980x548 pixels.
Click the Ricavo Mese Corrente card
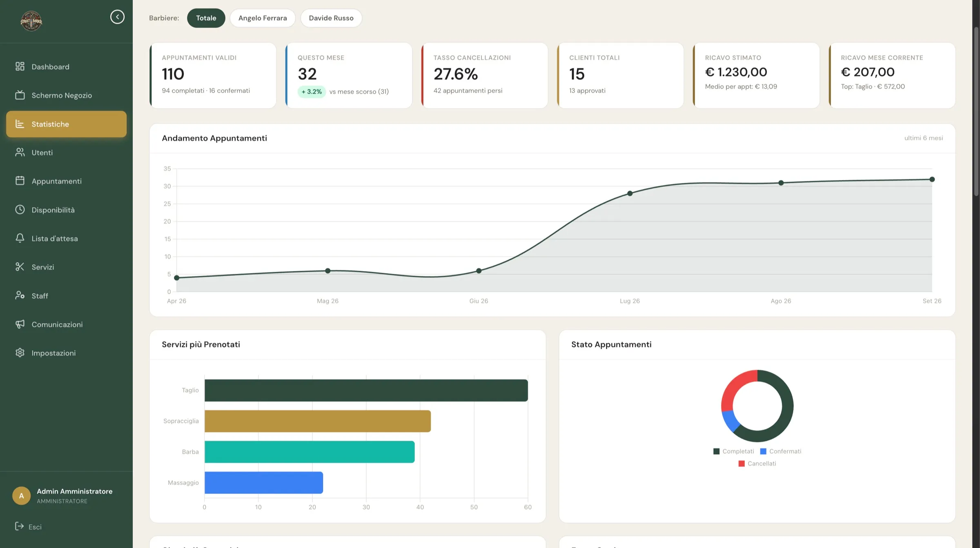pyautogui.click(x=892, y=75)
